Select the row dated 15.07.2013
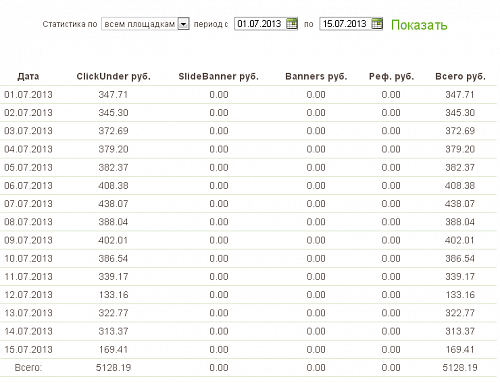Image resolution: width=500 pixels, height=383 pixels. [x=248, y=349]
